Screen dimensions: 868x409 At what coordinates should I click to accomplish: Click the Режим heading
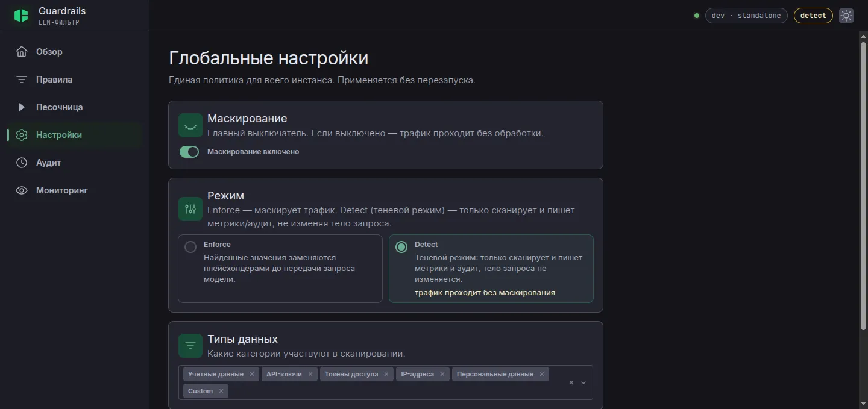point(225,196)
